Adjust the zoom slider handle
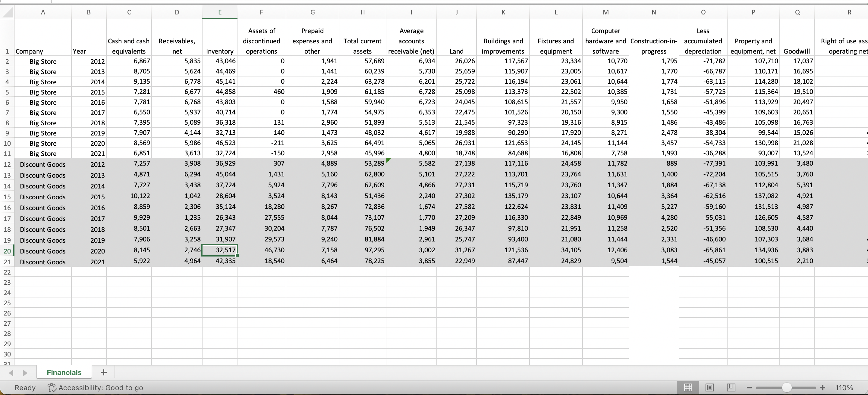Viewport: 868px width, 395px height. click(786, 387)
